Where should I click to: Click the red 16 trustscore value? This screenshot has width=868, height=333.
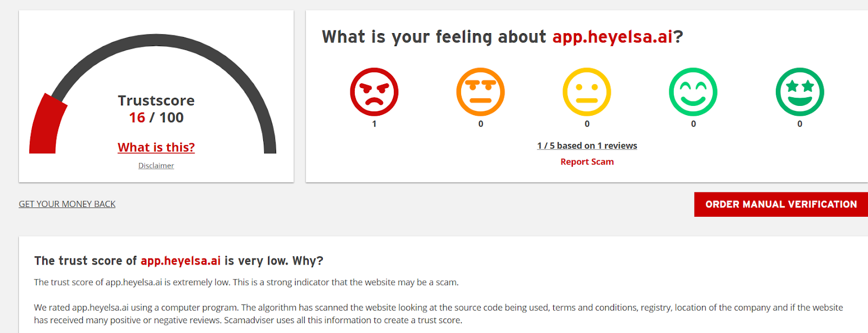click(137, 117)
